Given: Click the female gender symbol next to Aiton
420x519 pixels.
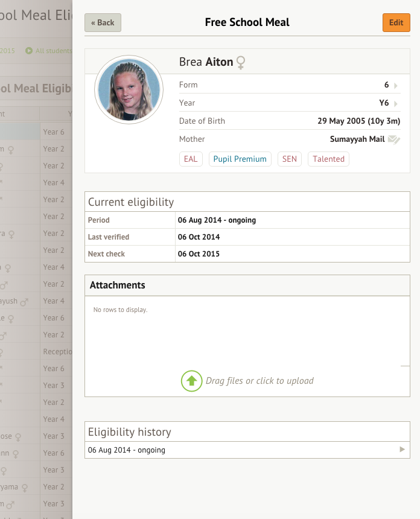Looking at the screenshot, I should [x=241, y=62].
